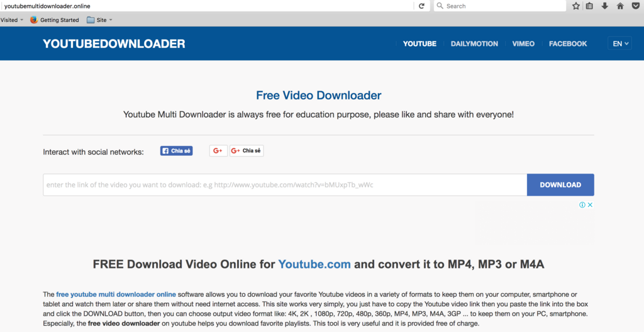Click the 'Free Video Downloader' heading
This screenshot has width=644, height=332.
point(319,96)
